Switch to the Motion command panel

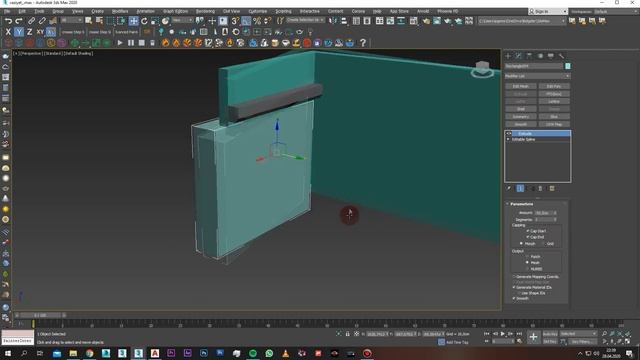tap(540, 56)
